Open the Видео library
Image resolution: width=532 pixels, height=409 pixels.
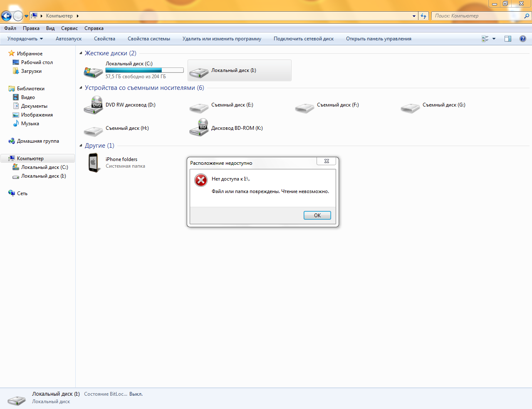28,97
